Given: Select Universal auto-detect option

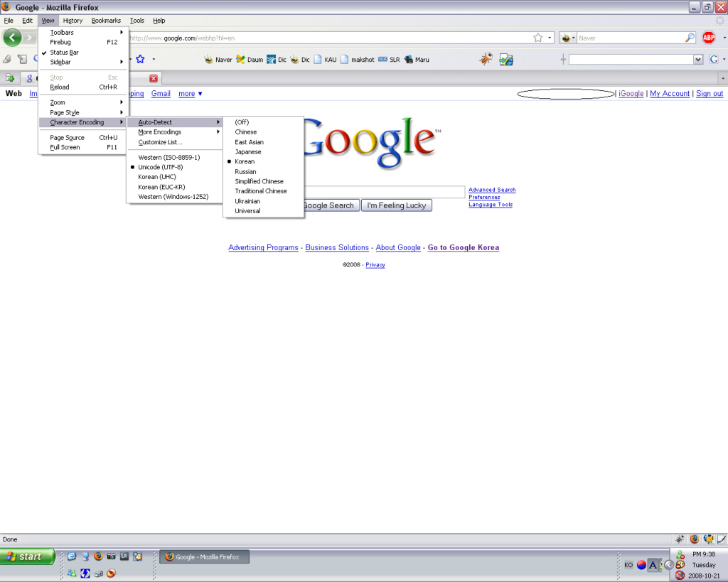Looking at the screenshot, I should click(x=263, y=211).
